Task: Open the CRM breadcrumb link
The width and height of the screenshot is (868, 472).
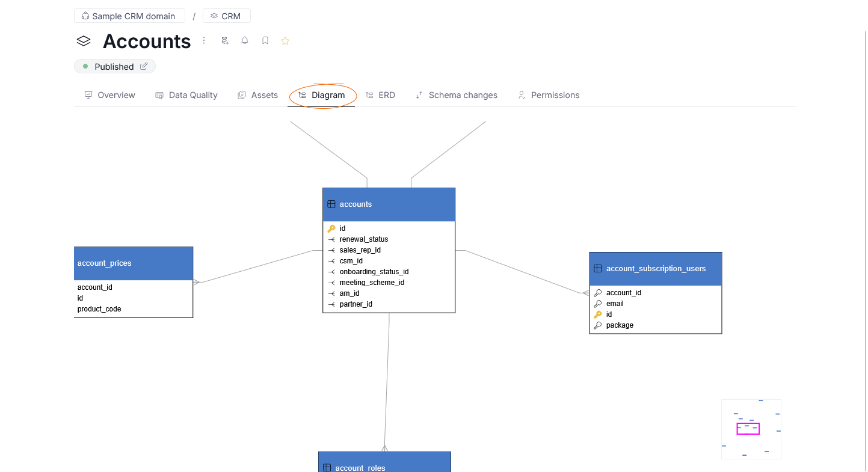Action: tap(232, 16)
